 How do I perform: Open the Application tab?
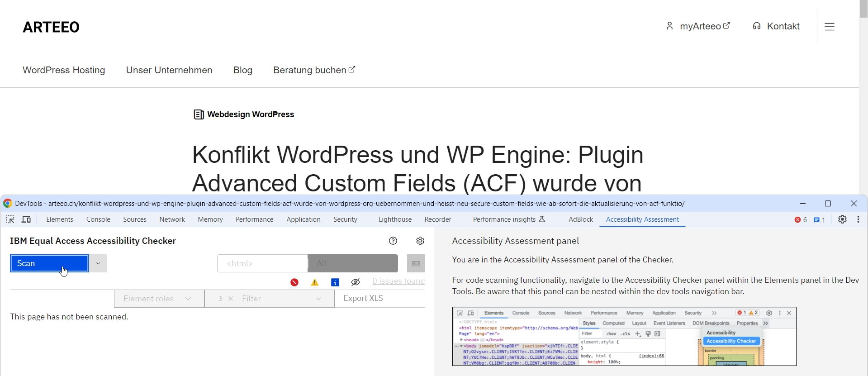tap(304, 219)
